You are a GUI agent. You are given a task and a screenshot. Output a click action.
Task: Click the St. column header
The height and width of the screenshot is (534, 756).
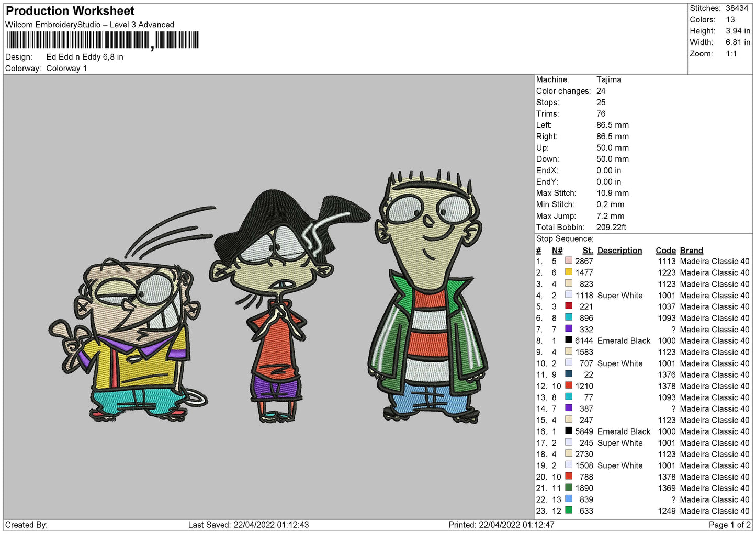588,251
